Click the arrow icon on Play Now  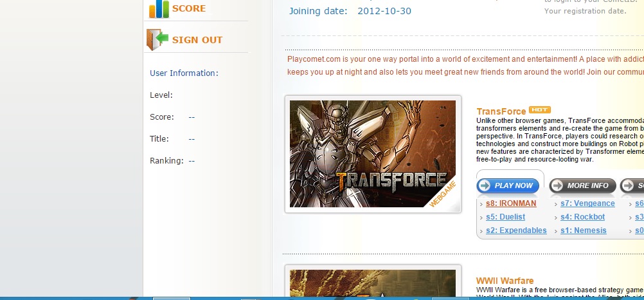pyautogui.click(x=485, y=185)
